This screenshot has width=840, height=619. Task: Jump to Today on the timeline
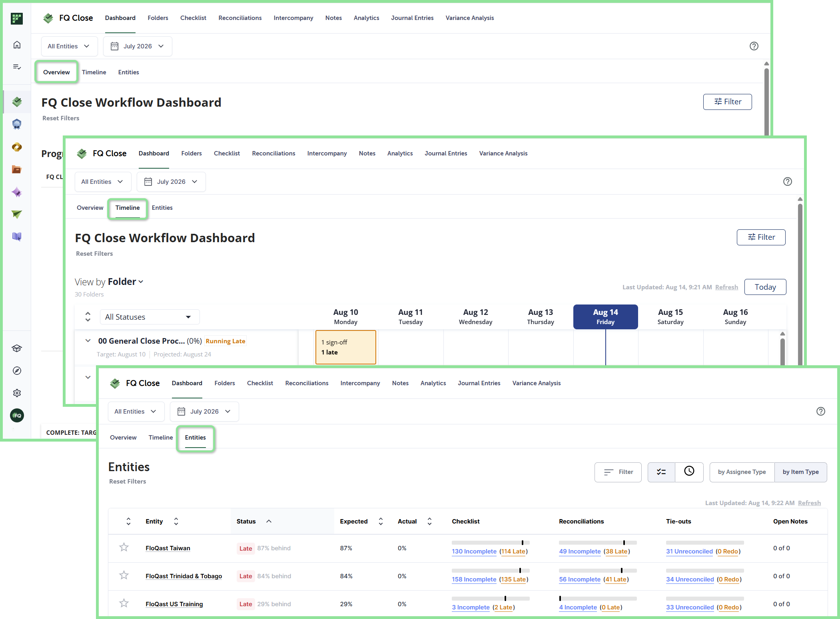click(765, 287)
